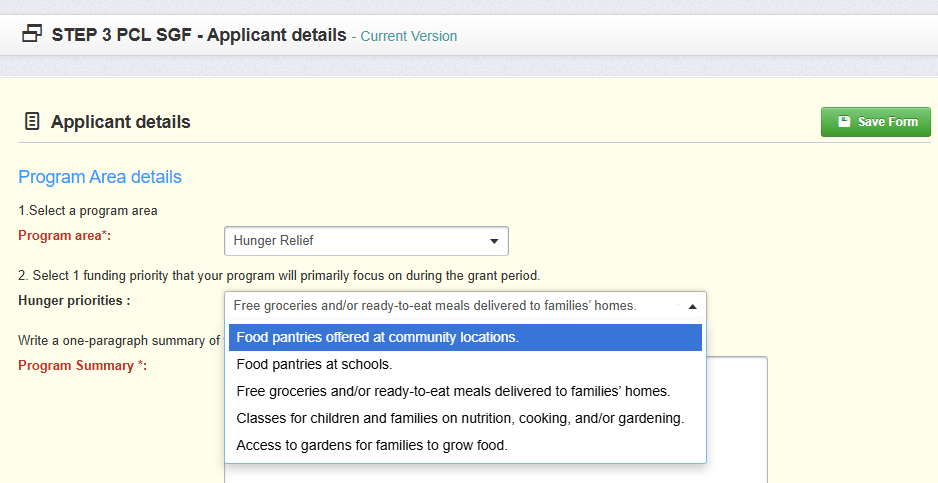Click the Program area required field label
The width and height of the screenshot is (938, 483).
click(x=64, y=235)
